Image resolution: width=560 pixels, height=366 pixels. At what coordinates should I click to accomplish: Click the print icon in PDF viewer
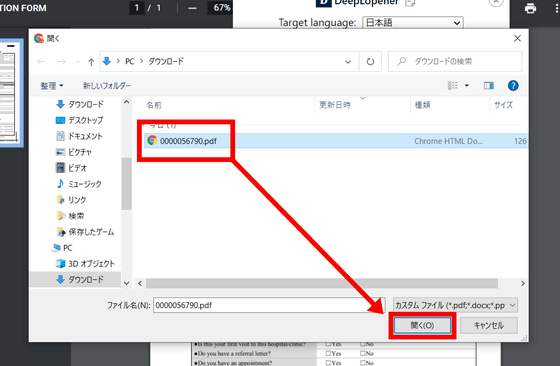pyautogui.click(x=530, y=8)
